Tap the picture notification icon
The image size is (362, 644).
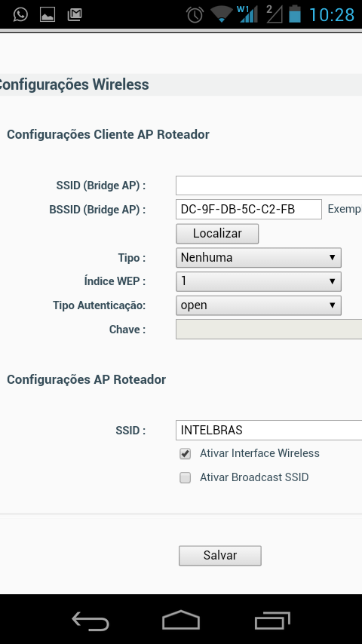48,15
